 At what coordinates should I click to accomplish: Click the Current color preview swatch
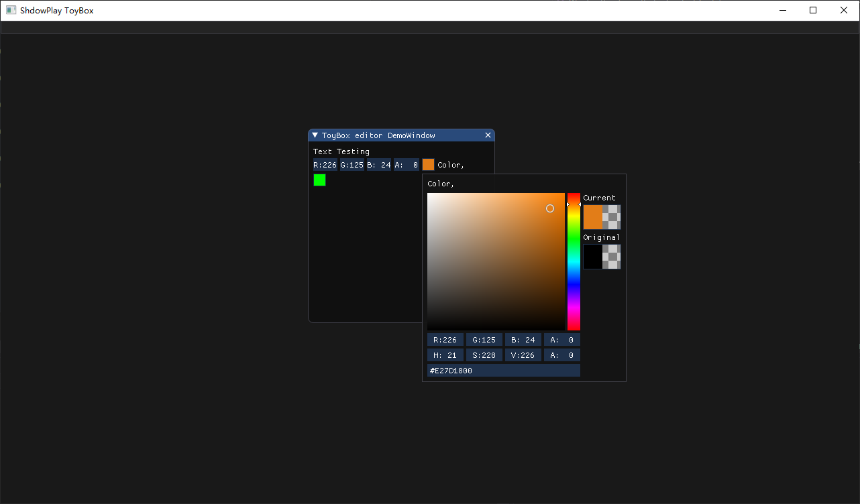click(x=602, y=217)
